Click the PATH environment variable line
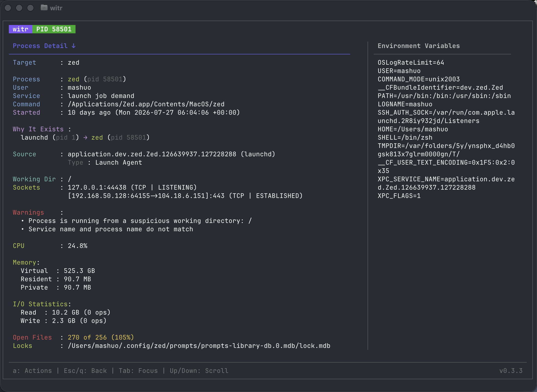This screenshot has width=537, height=392. tap(444, 96)
